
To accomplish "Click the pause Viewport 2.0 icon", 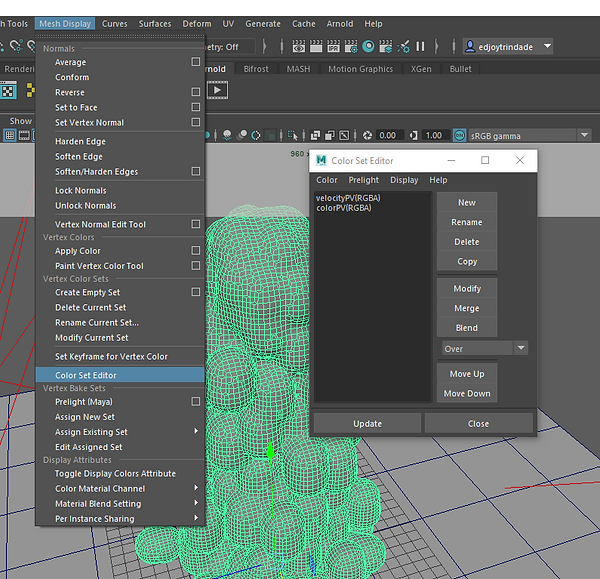I will 420,46.
